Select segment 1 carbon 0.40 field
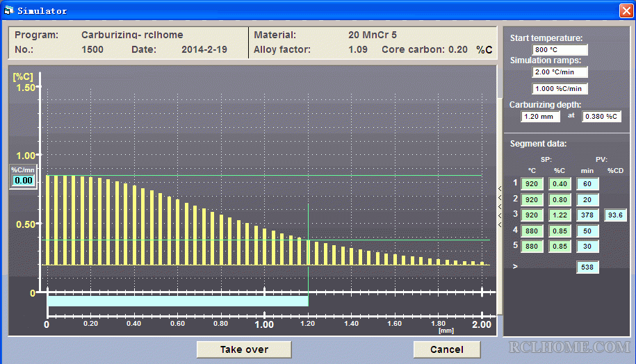Screen dimensions: 636x364 click(x=560, y=183)
